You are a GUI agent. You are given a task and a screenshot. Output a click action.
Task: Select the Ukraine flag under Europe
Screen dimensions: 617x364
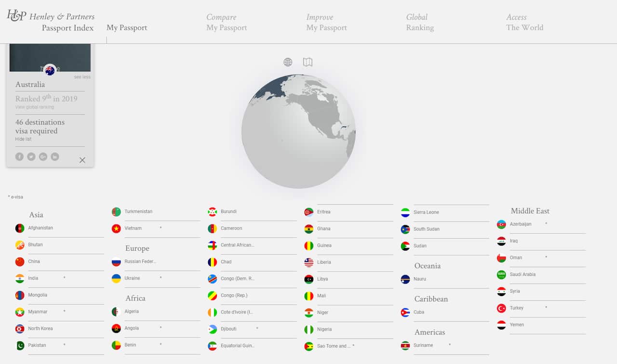[x=116, y=278]
